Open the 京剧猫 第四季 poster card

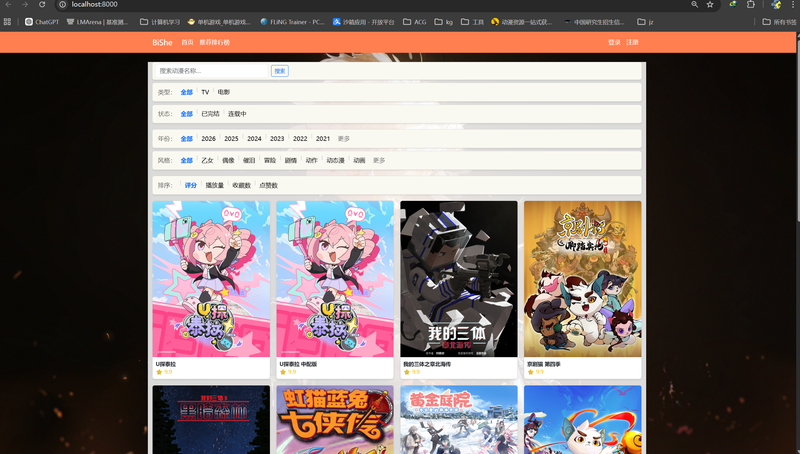(583, 289)
